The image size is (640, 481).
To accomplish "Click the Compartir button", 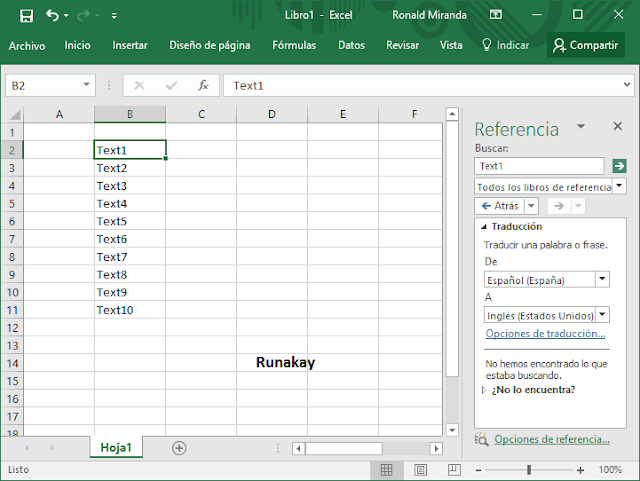I will (x=585, y=45).
